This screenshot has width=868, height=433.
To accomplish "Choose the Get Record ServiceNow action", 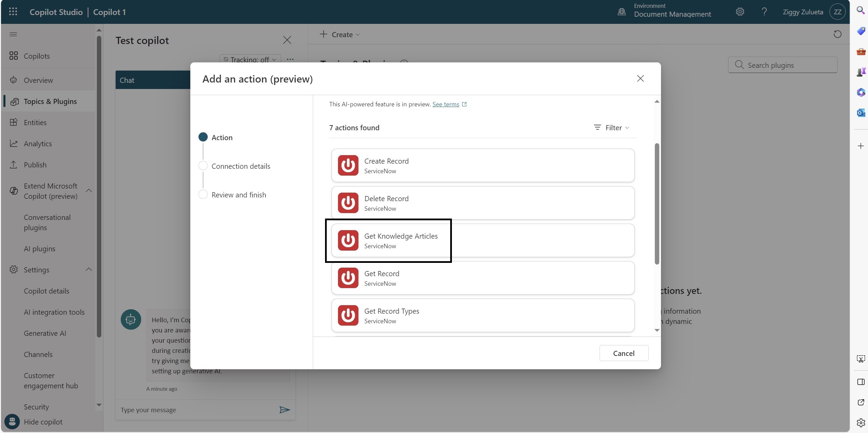I will [x=483, y=278].
